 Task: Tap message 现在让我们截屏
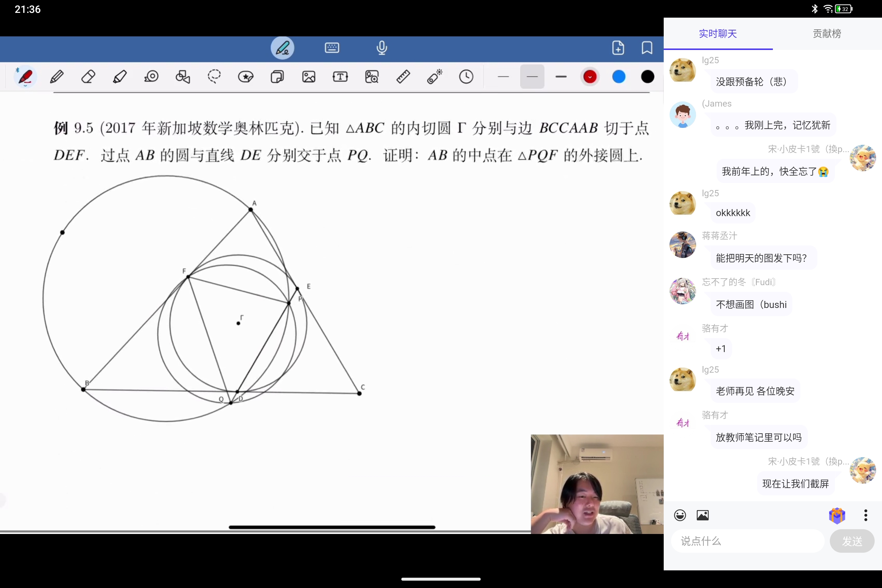[x=795, y=484]
